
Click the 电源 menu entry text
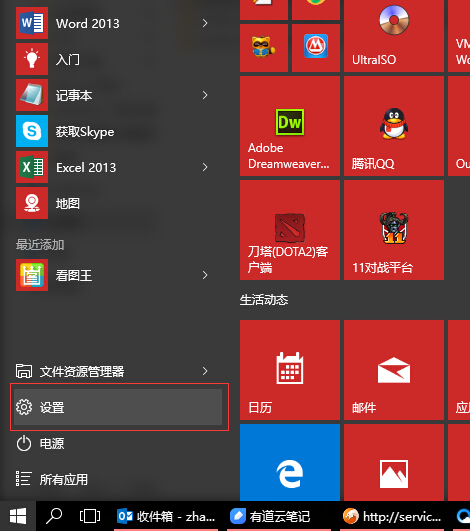[x=52, y=444]
